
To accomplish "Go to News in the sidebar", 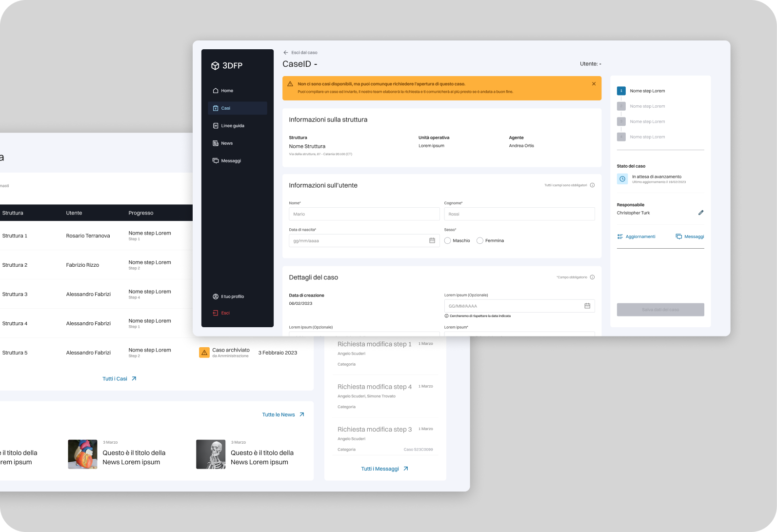I will (x=238, y=143).
